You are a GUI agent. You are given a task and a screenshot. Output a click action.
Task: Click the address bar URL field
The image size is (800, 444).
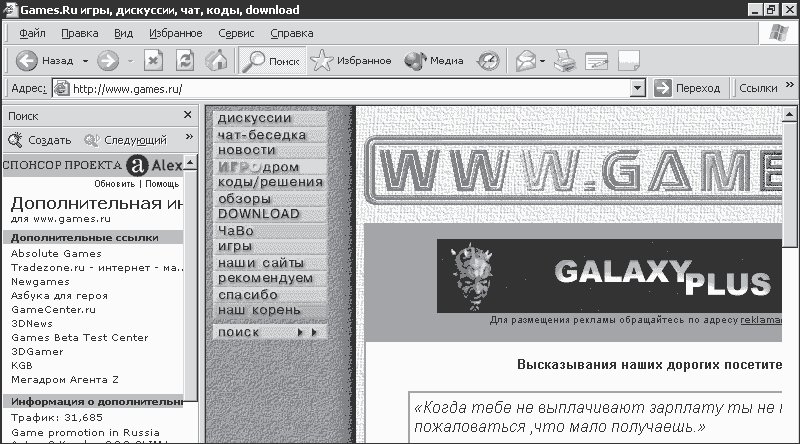(349, 89)
